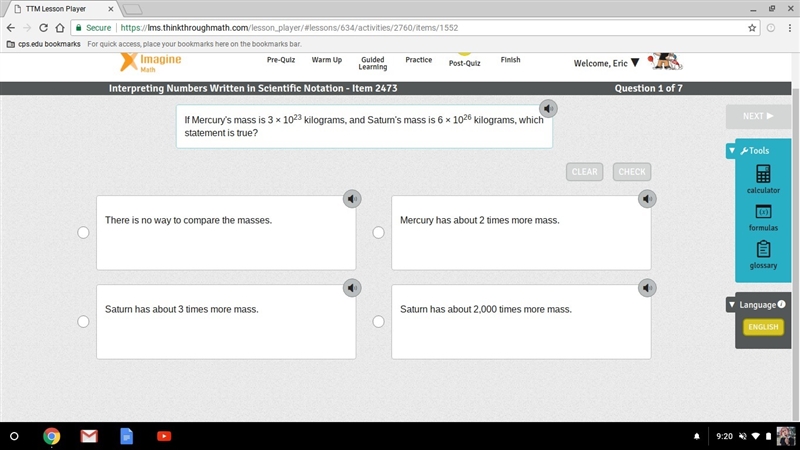Collapse the Tools panel
Screen dimensions: 800x450
[x=732, y=151]
